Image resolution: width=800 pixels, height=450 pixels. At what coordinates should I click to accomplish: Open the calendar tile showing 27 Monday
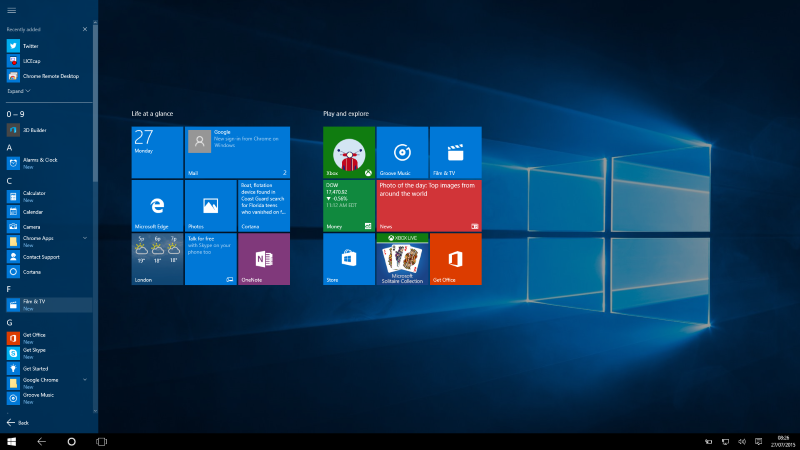(157, 153)
